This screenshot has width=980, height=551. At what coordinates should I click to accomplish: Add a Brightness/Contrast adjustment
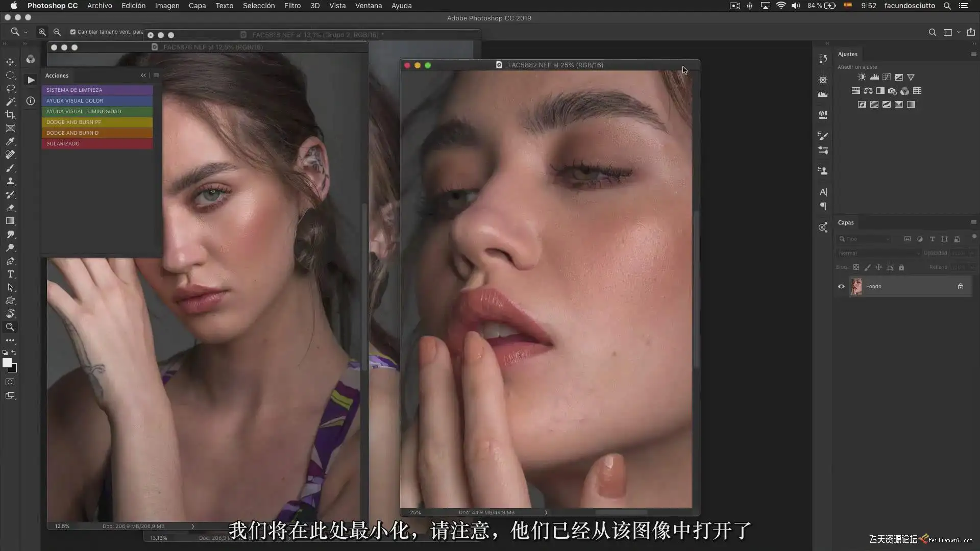[x=862, y=77]
